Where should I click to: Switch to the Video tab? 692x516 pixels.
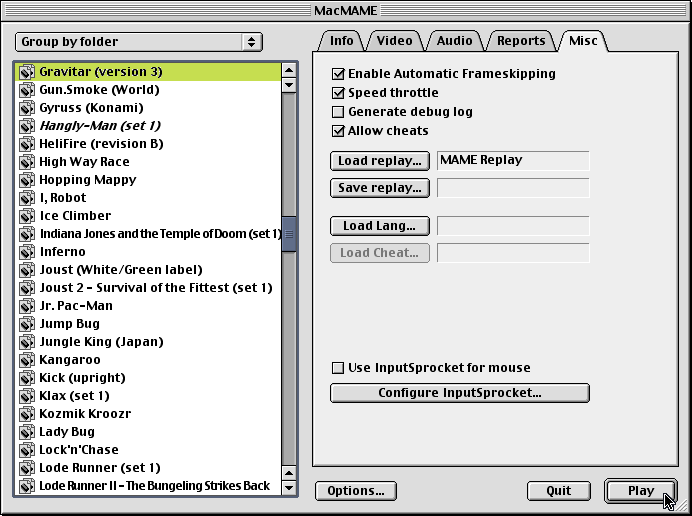394,41
